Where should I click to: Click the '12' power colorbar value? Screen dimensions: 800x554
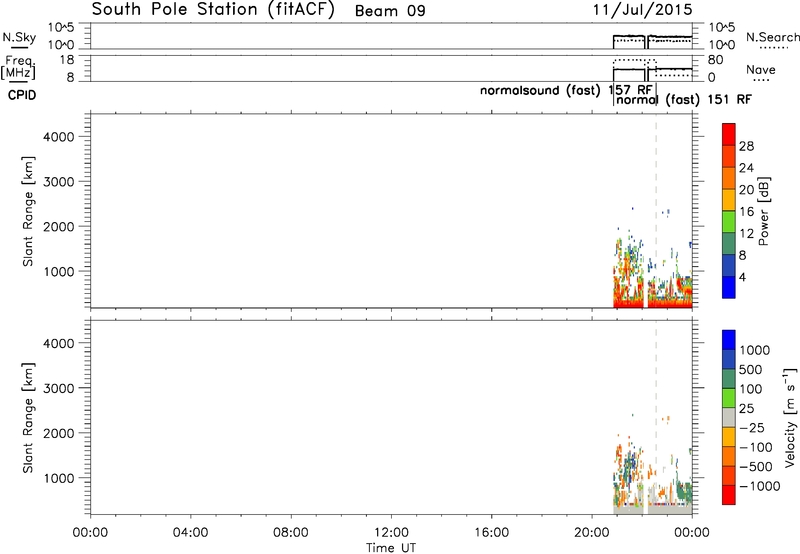click(x=746, y=234)
